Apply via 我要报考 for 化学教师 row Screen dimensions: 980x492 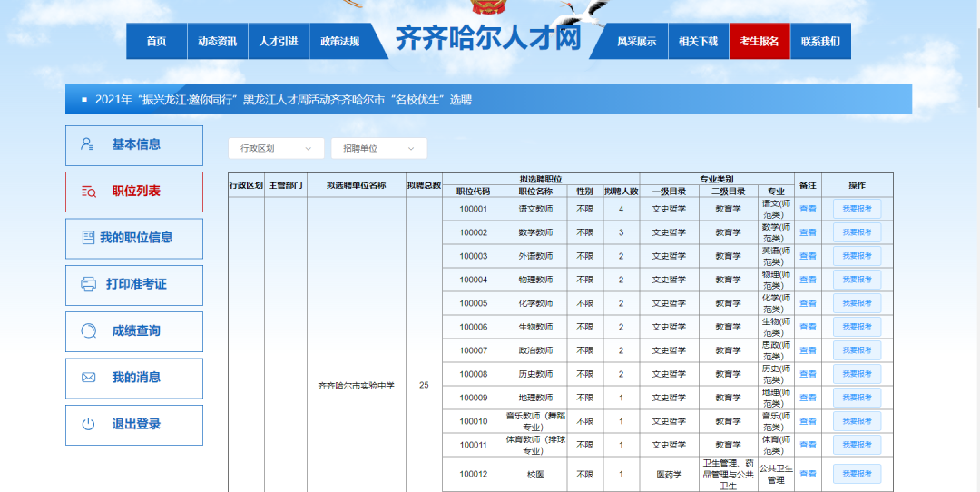(857, 303)
